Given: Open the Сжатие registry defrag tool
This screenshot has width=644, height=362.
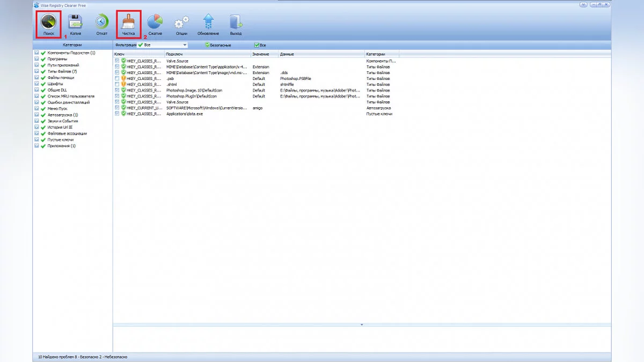Looking at the screenshot, I should point(155,23).
